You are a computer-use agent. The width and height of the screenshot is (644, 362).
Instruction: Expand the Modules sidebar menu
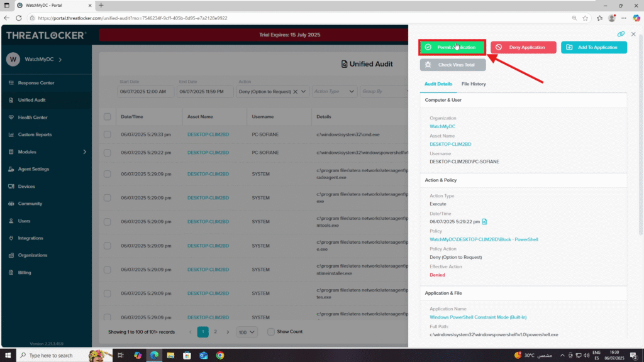pos(85,152)
